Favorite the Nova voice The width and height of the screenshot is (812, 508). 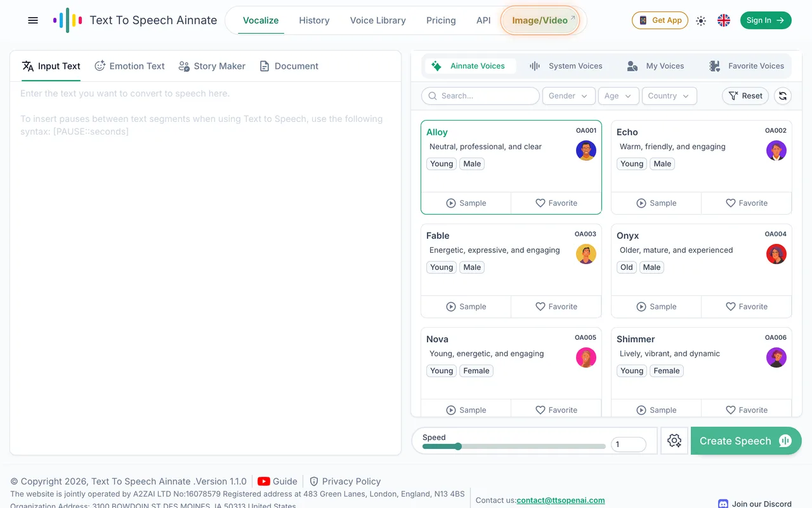click(x=556, y=410)
